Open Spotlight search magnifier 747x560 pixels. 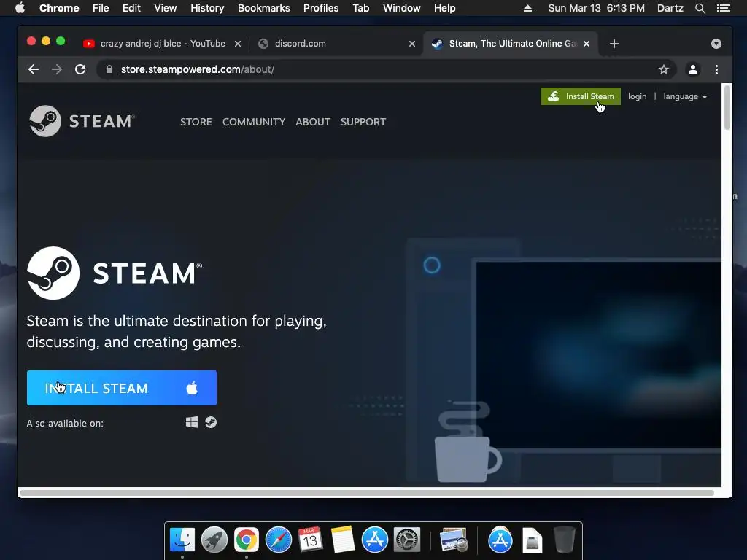click(x=700, y=8)
